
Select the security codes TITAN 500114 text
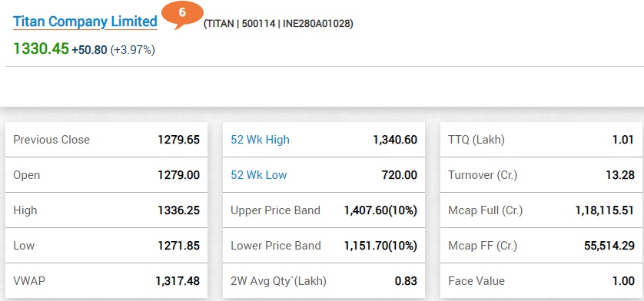point(278,24)
